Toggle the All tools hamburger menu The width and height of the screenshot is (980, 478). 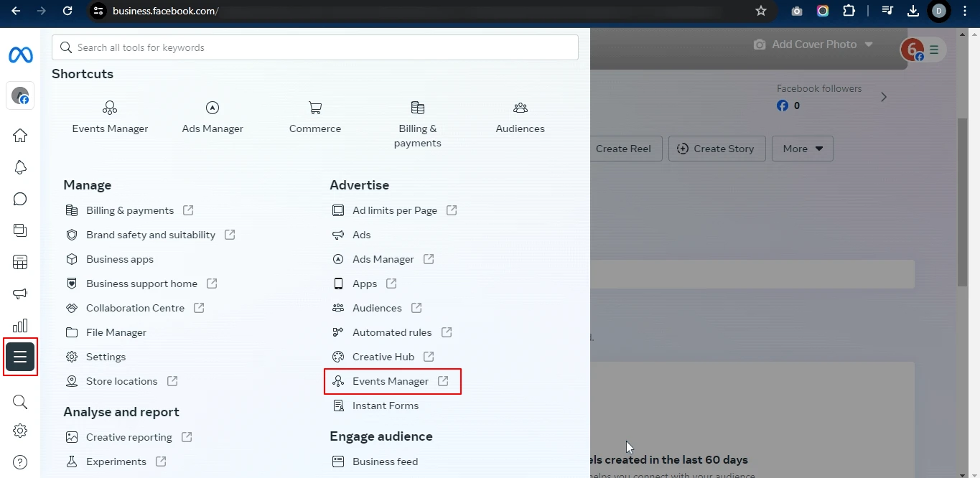(x=20, y=357)
